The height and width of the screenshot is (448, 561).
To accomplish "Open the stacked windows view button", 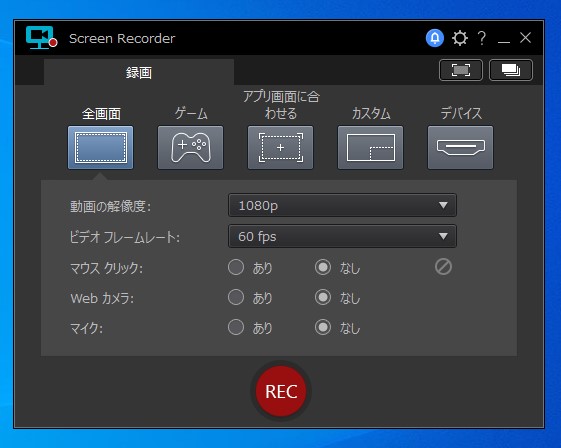I will pyautogui.click(x=511, y=70).
